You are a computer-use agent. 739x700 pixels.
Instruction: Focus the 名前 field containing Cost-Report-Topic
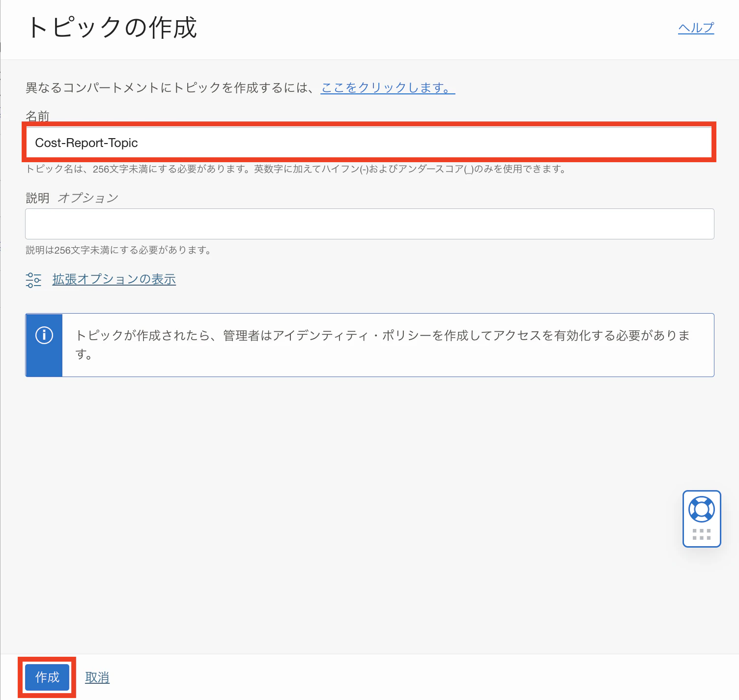[x=369, y=143]
